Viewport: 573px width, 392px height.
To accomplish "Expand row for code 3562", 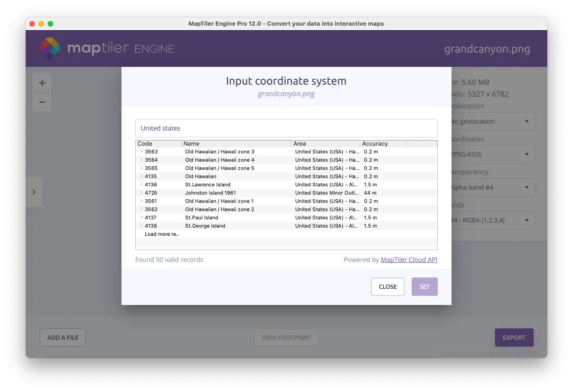I will click(x=141, y=209).
